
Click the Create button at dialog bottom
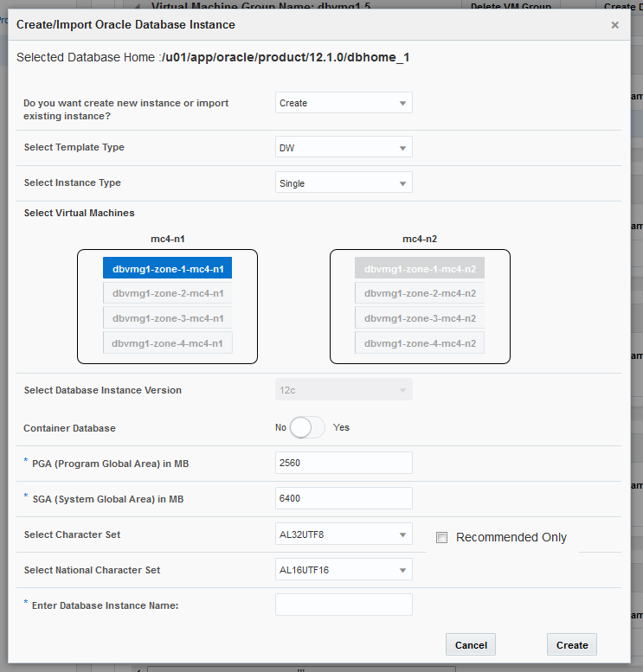pyautogui.click(x=572, y=644)
